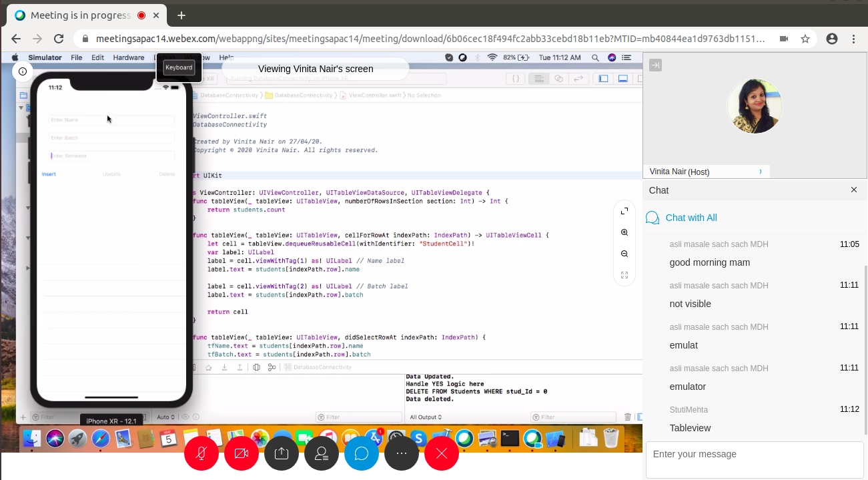Click the chat message scrollbar
Screen dimensions: 868x480
865,349
